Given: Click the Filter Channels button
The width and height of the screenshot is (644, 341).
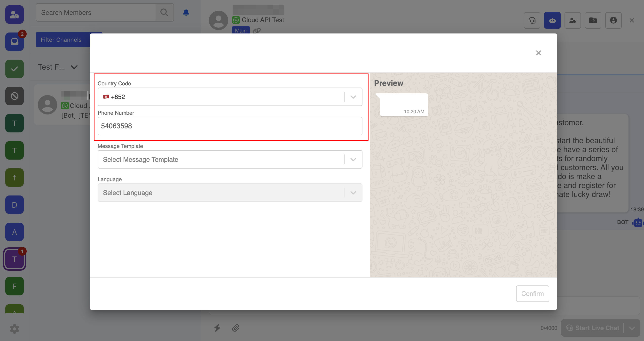Looking at the screenshot, I should (x=61, y=40).
